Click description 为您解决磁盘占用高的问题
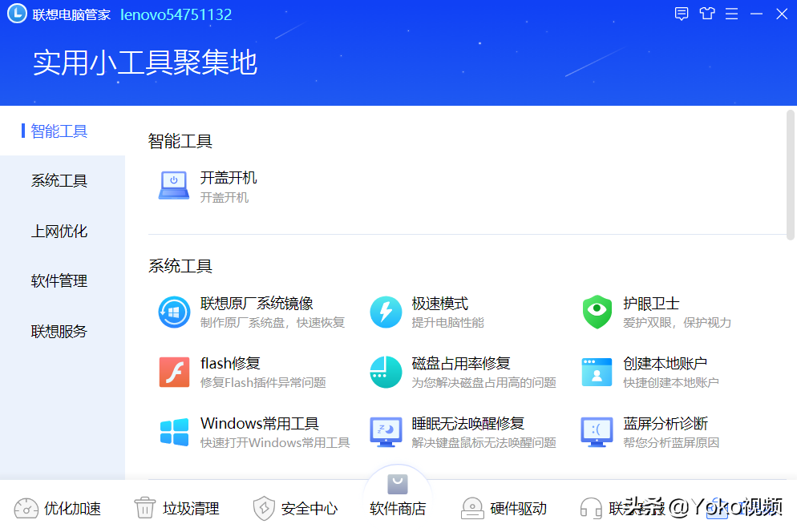Screen dimensions: 797x532 coord(484,383)
